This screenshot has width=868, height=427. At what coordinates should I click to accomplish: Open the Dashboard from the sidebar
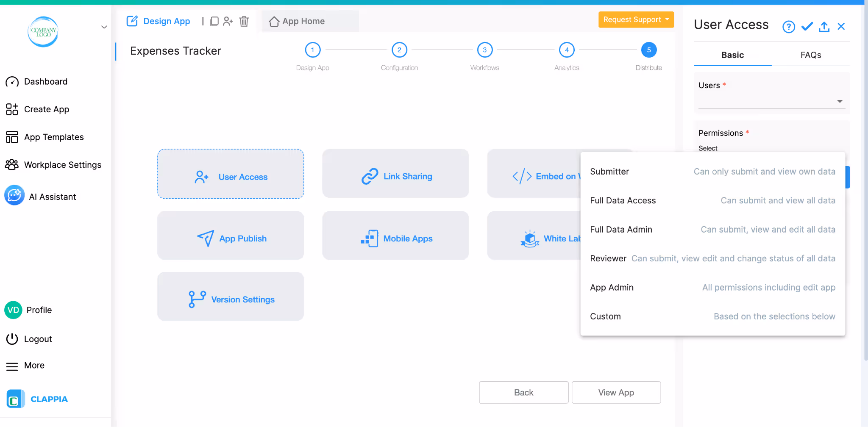[46, 81]
